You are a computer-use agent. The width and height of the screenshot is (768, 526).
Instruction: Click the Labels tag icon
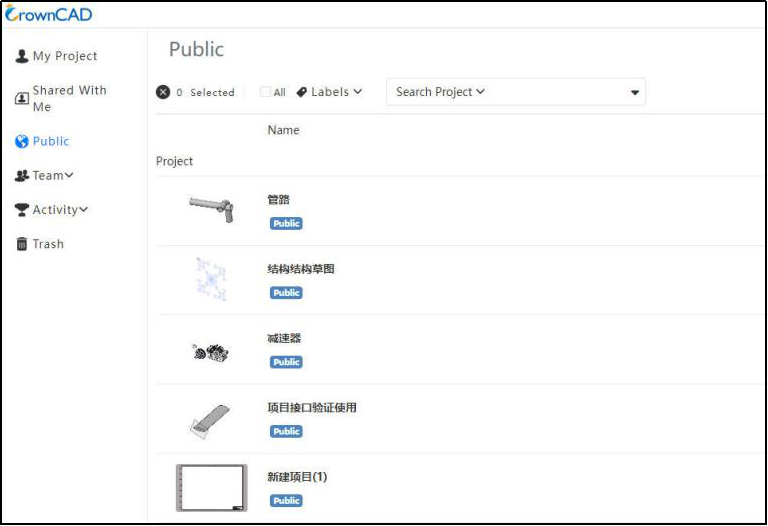(302, 92)
